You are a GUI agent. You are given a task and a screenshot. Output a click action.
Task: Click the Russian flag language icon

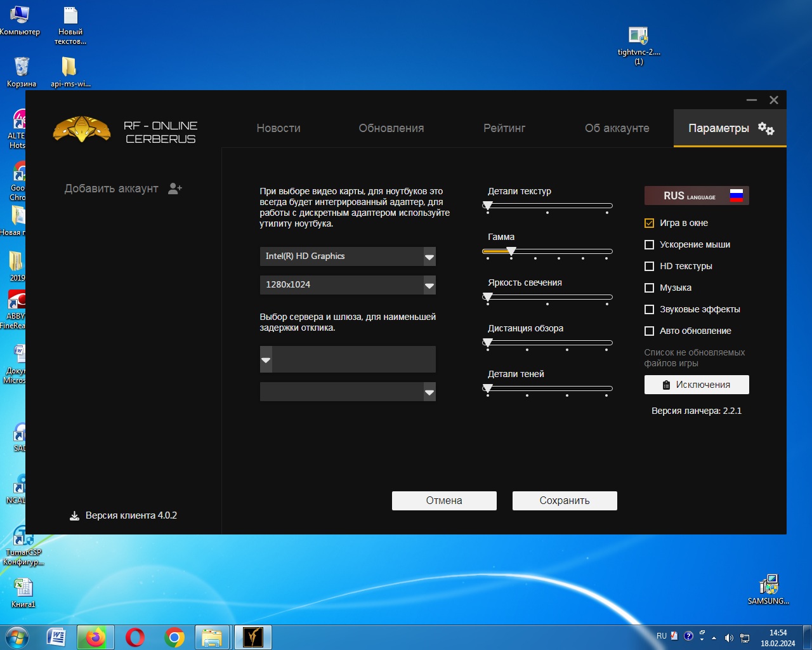[x=737, y=196]
